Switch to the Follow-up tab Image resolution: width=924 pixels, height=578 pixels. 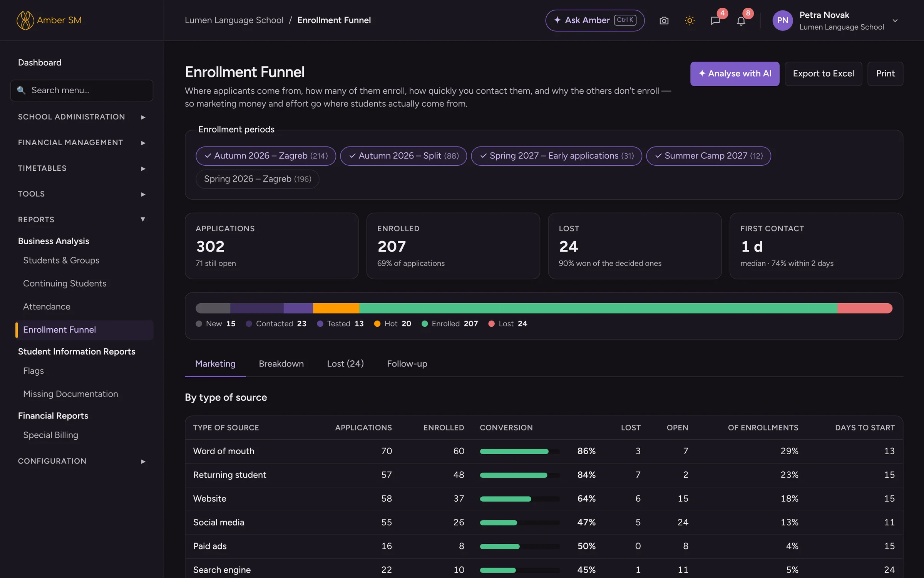point(407,363)
